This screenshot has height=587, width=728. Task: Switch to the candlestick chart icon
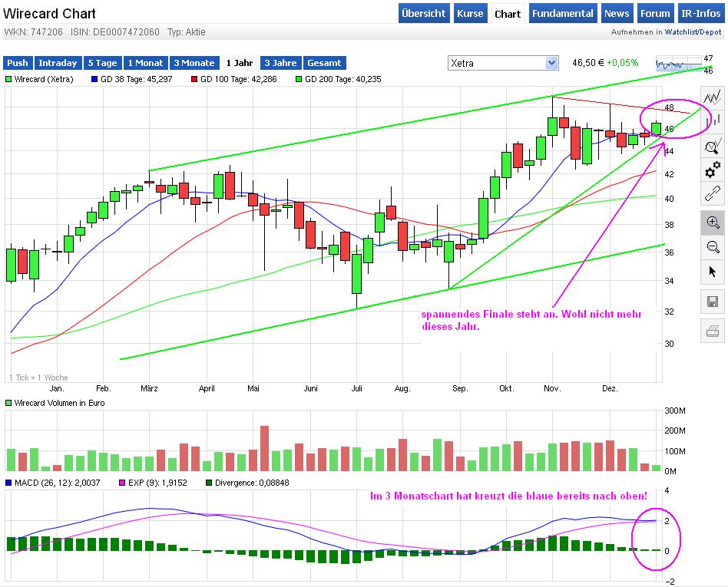tap(713, 120)
